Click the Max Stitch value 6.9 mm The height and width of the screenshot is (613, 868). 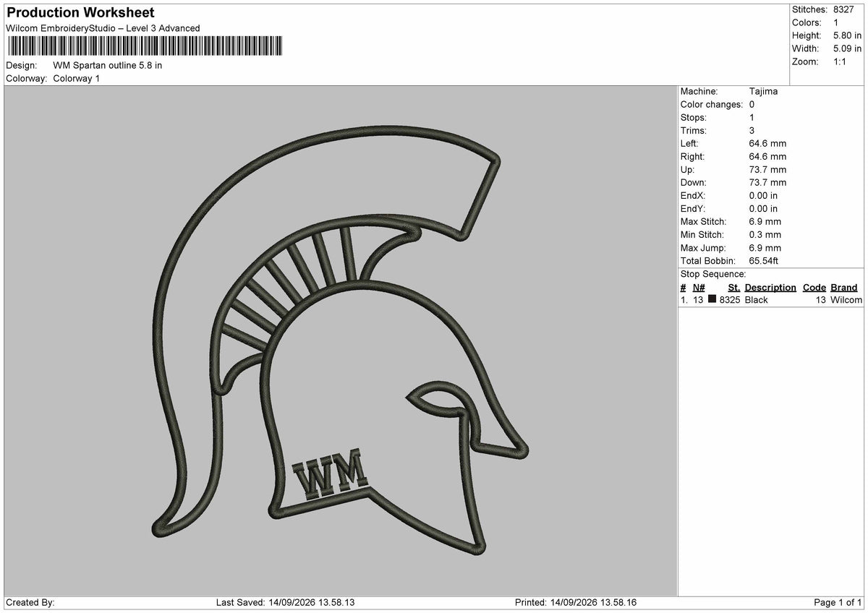766,222
